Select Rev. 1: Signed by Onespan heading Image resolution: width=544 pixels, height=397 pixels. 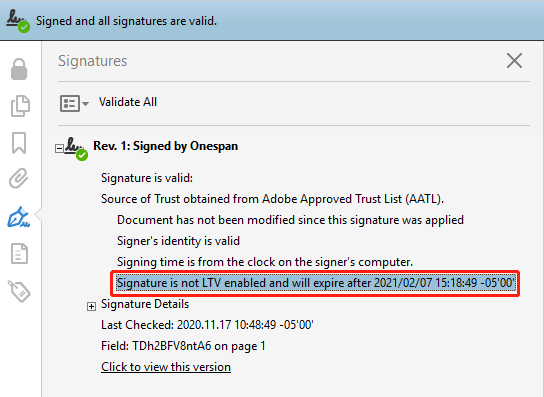[165, 146]
